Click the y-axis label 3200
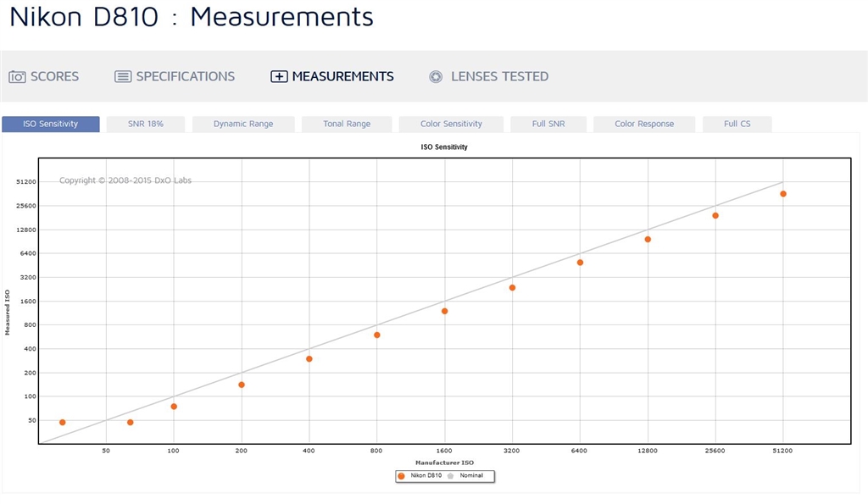This screenshot has height=504, width=868. coord(28,278)
